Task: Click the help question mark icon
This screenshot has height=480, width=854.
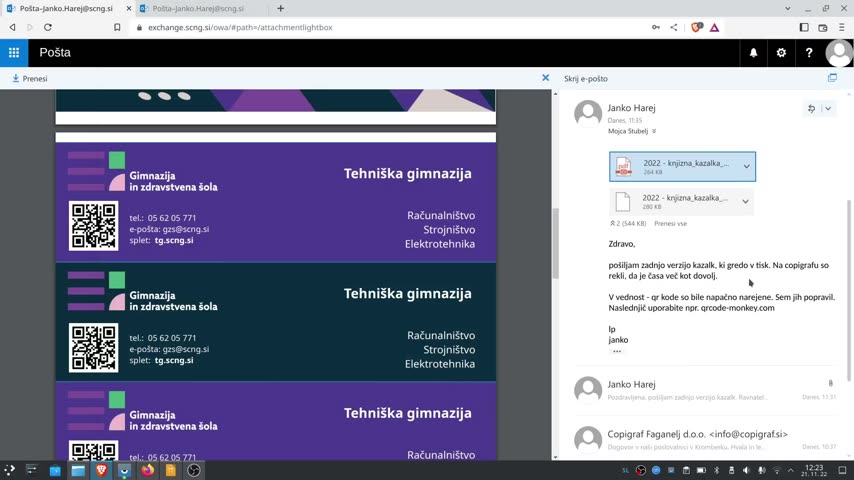Action: pos(809,53)
